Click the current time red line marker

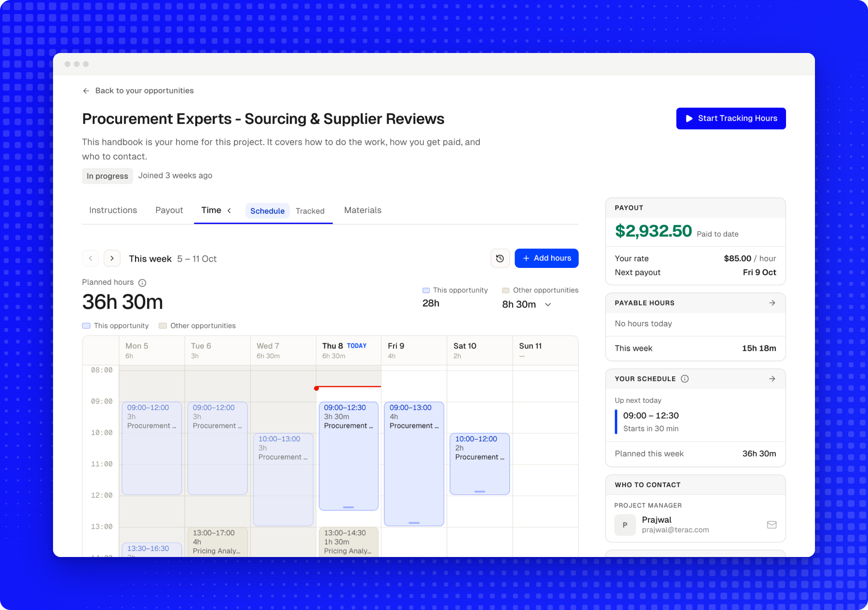tap(348, 387)
